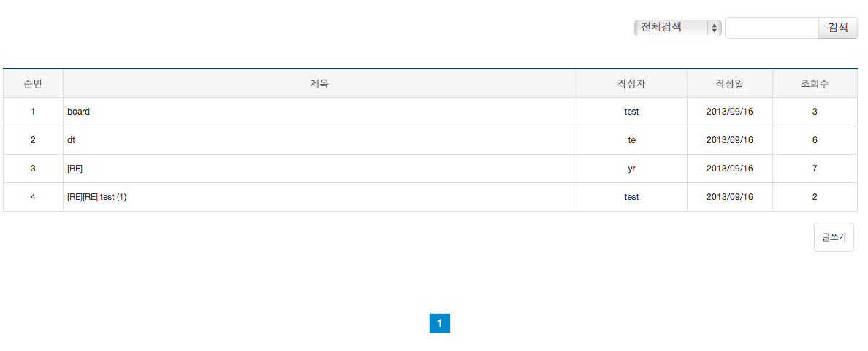The image size is (868, 351).
Task: Click the 검색 search button
Action: pos(837,28)
